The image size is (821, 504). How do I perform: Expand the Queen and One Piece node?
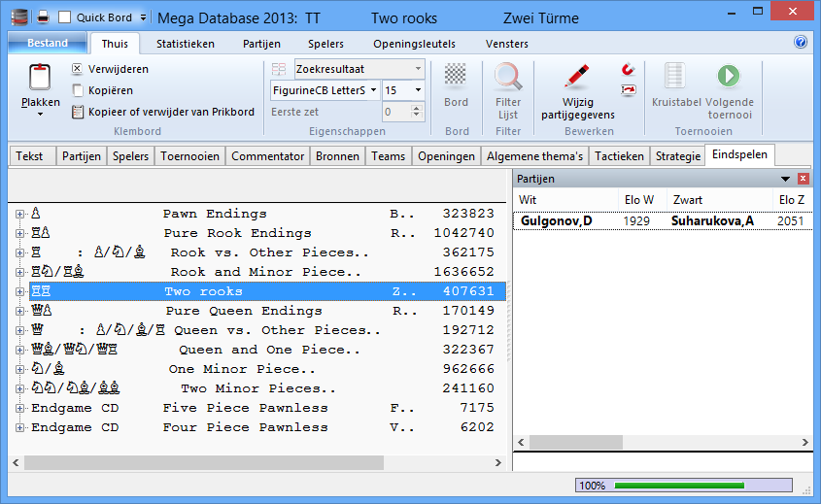19,350
